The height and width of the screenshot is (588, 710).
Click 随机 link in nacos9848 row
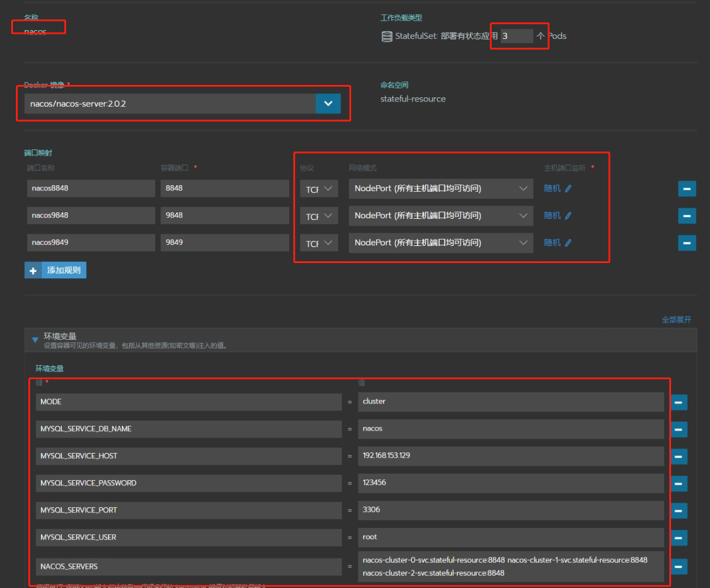coord(552,216)
